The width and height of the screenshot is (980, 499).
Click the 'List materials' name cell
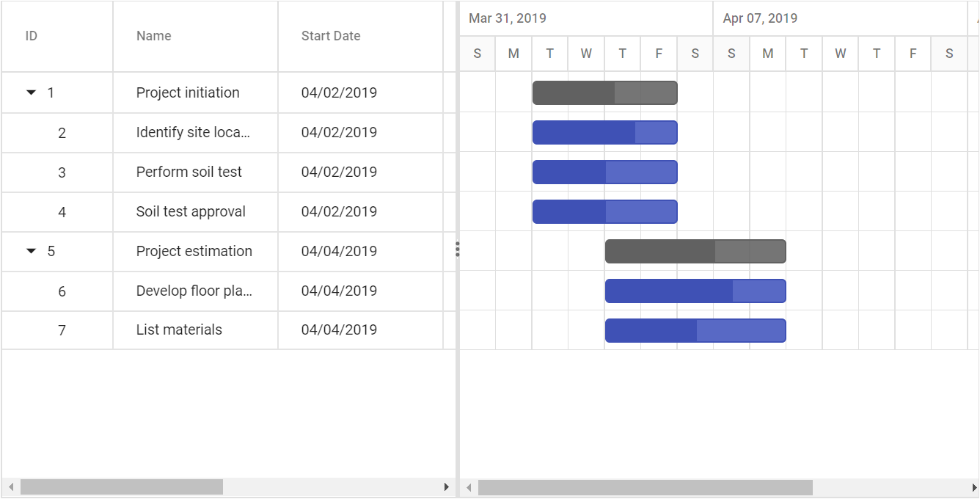click(x=196, y=329)
